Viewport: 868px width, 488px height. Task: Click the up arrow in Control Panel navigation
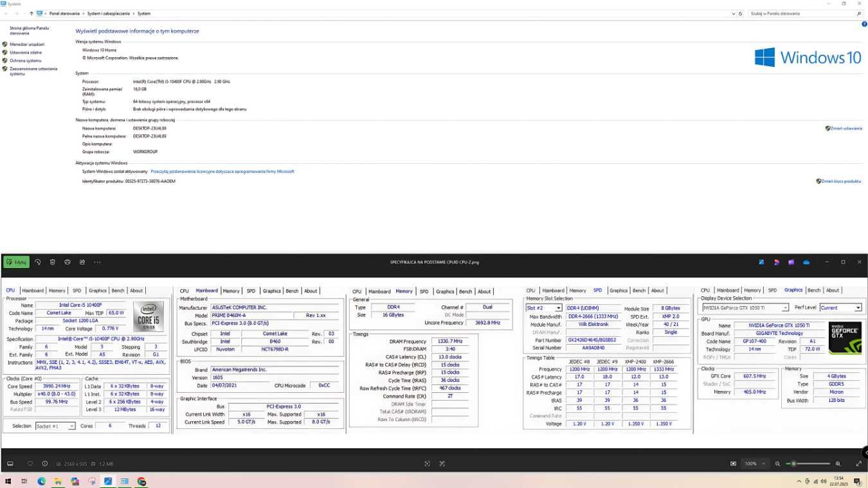point(32,13)
